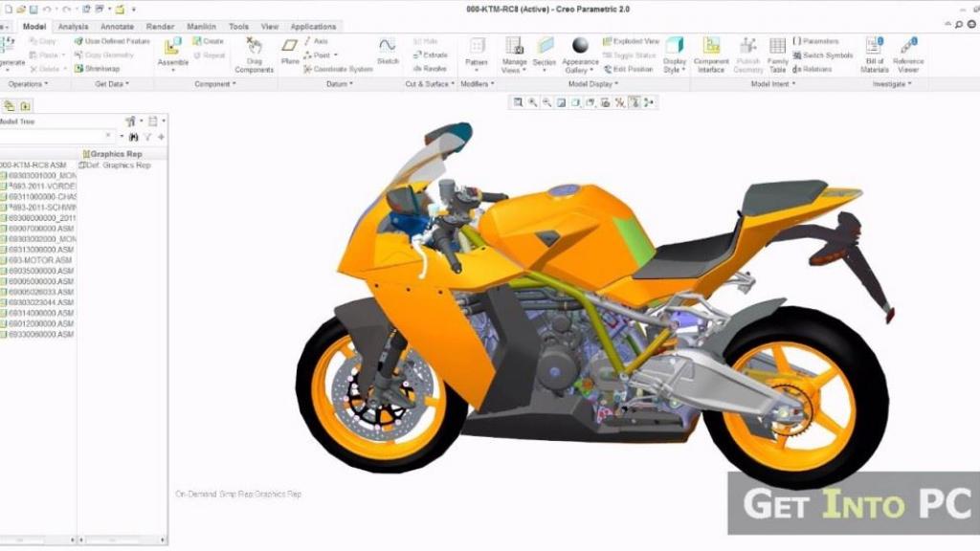Start the Sketch tool
This screenshot has width=980, height=551.
pos(388,51)
